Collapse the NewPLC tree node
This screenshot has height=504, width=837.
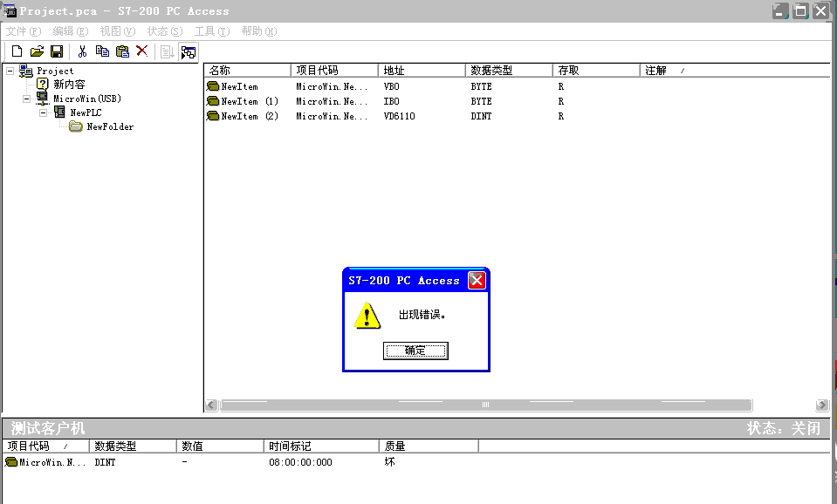[43, 112]
